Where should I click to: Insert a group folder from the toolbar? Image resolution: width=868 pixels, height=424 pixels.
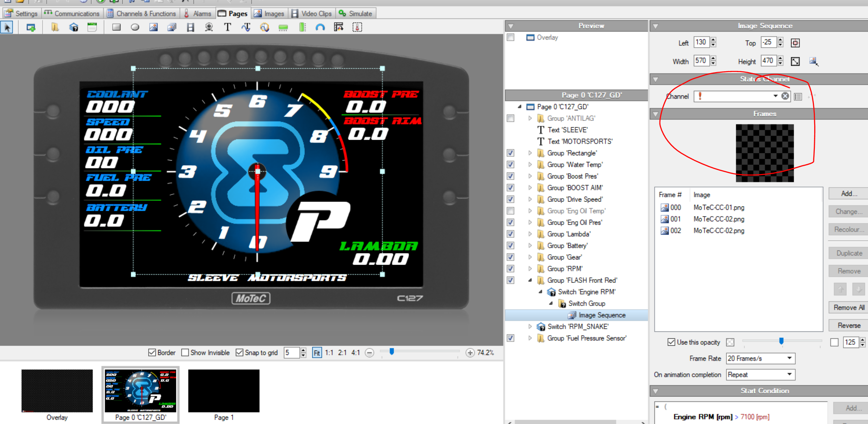[x=55, y=27]
